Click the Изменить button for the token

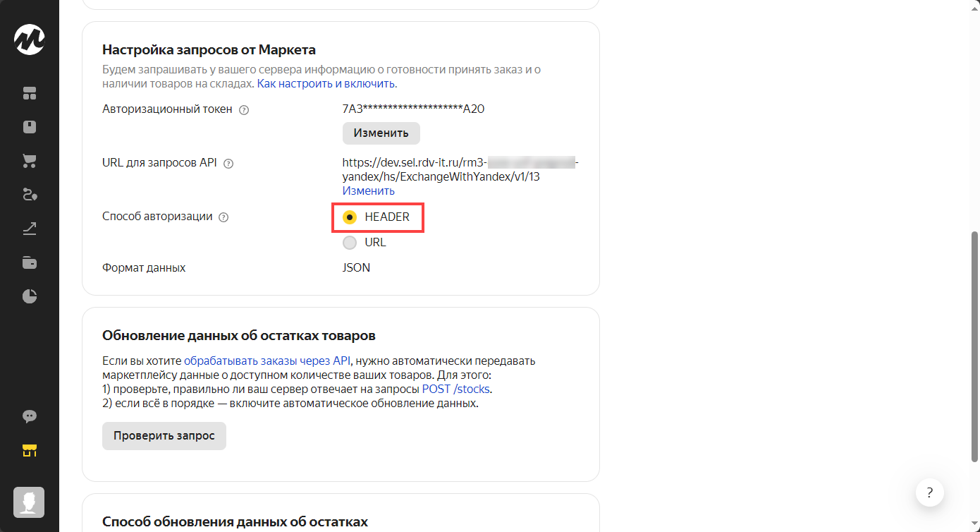[381, 133]
